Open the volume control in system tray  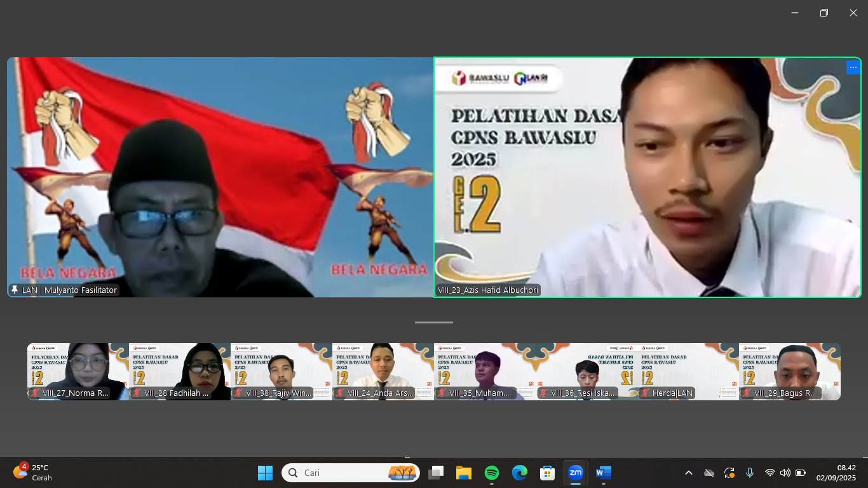tap(785, 473)
